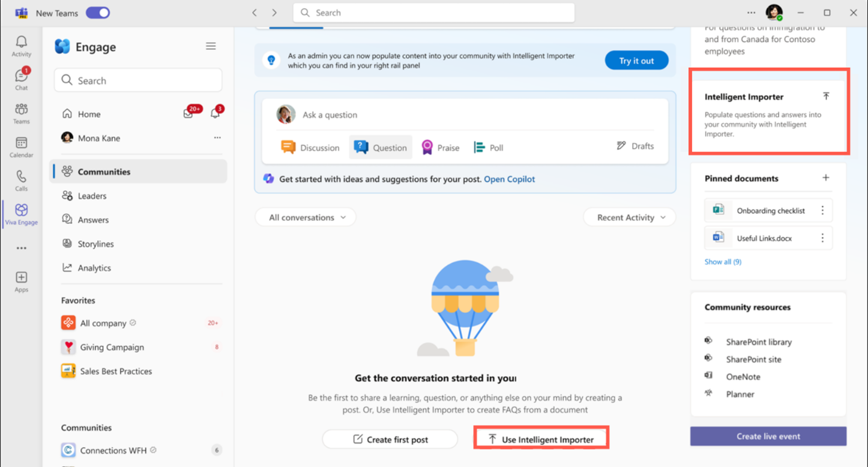
Task: Open Settings and more ellipsis in title bar
Action: pyautogui.click(x=751, y=13)
